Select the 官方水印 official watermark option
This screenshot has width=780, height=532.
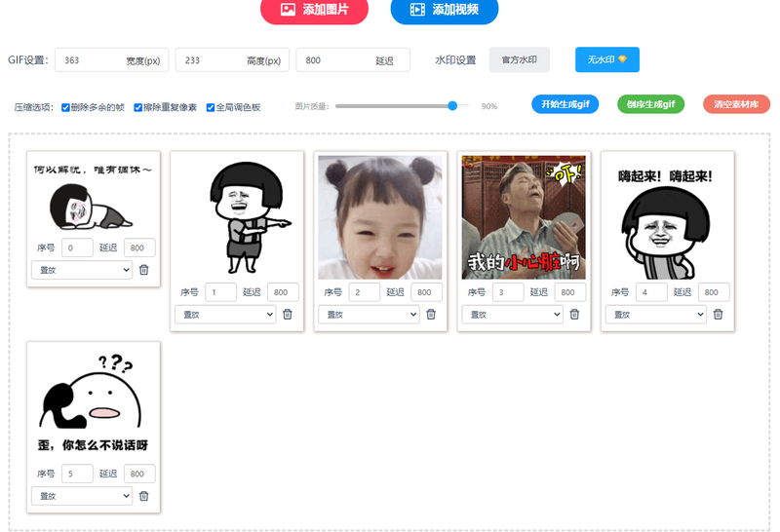coord(520,59)
